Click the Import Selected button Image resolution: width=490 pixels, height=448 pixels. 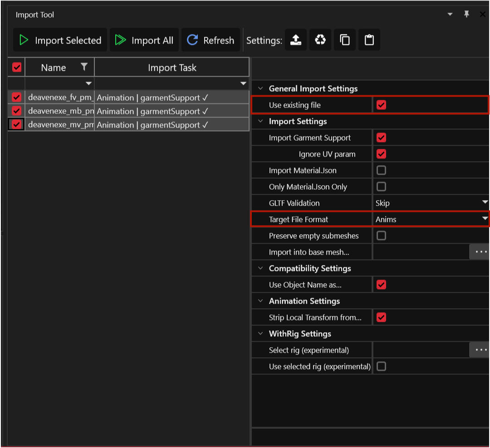60,40
